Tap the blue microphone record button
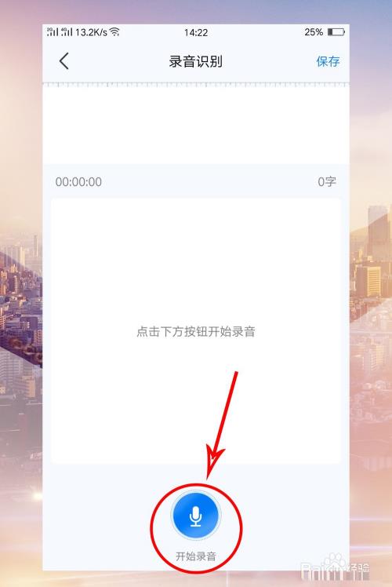The height and width of the screenshot is (587, 392). 196,515
